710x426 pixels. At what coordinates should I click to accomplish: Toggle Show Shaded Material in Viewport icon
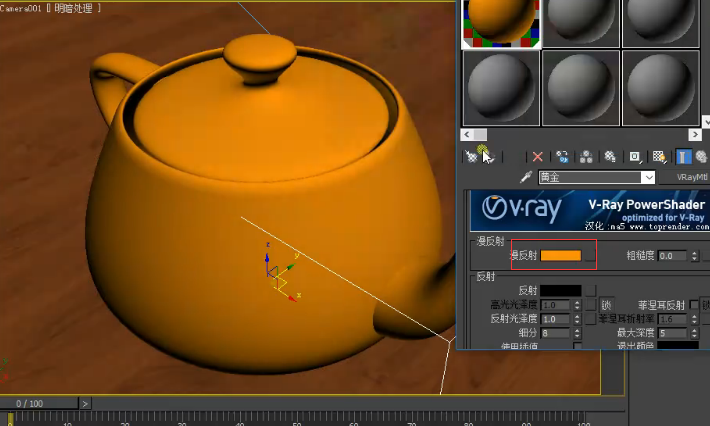(659, 156)
